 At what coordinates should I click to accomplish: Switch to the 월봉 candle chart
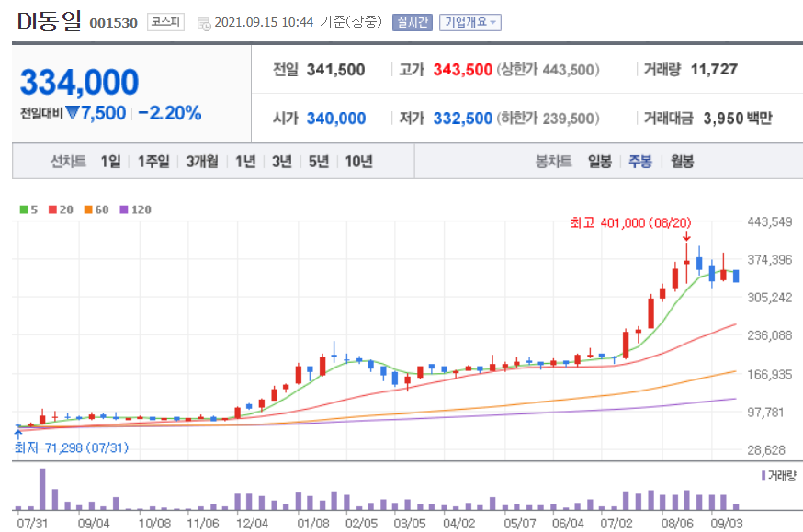(x=682, y=162)
